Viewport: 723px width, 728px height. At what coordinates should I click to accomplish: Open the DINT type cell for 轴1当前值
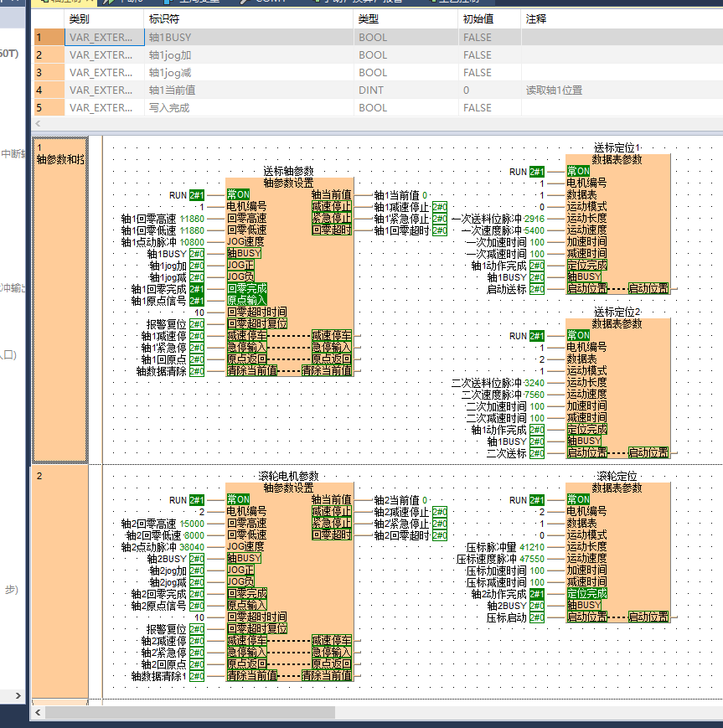click(372, 90)
